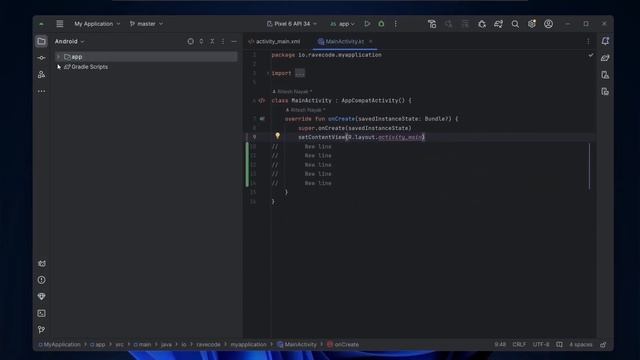This screenshot has width=640, height=360.
Task: Open the main hamburger menu
Action: point(60,24)
